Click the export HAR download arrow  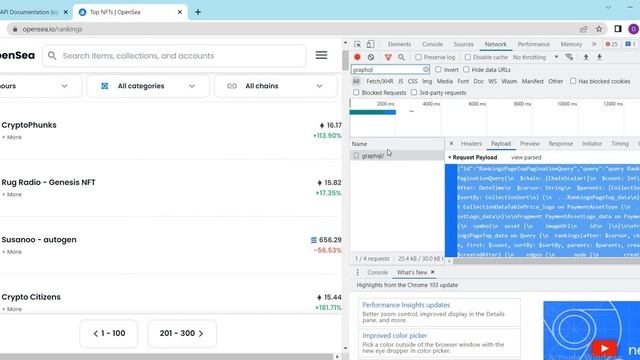coord(599,57)
